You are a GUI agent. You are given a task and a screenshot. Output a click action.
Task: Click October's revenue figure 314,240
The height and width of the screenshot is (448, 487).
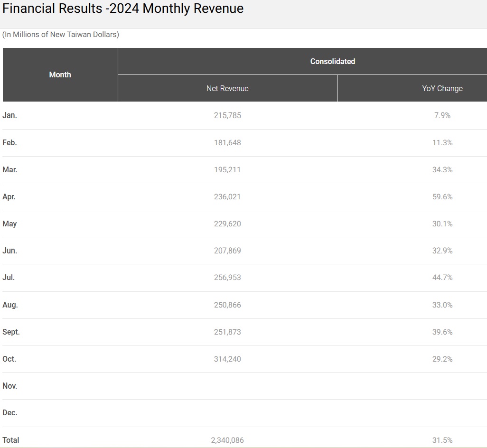227,359
